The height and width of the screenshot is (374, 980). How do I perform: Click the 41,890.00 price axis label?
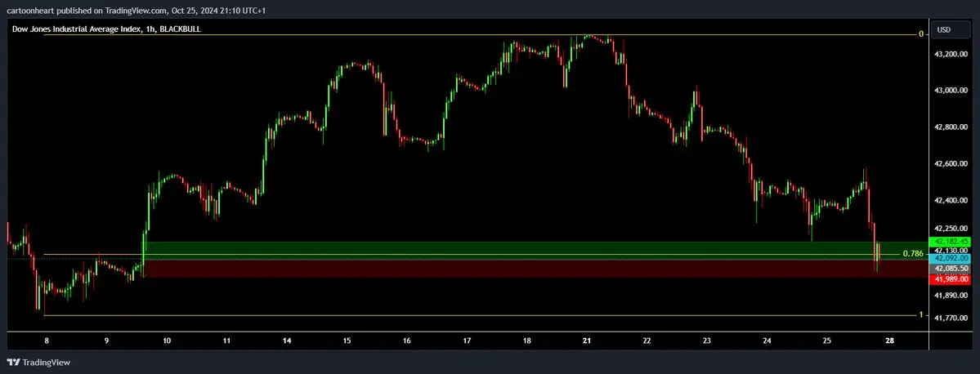951,295
